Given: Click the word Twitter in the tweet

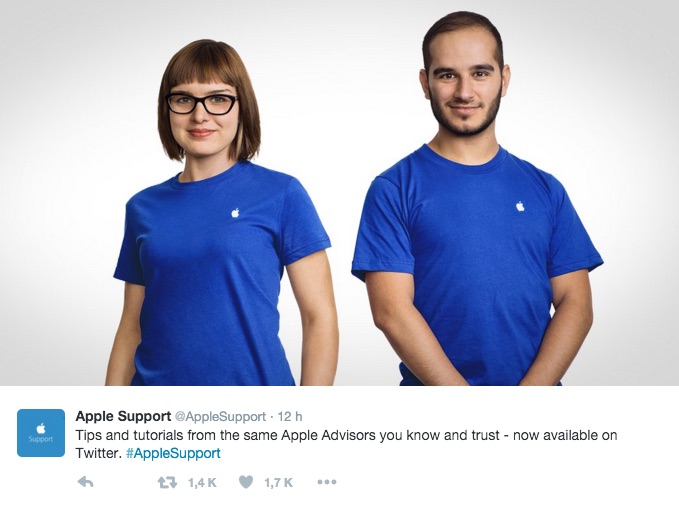Looking at the screenshot, I should tap(97, 453).
